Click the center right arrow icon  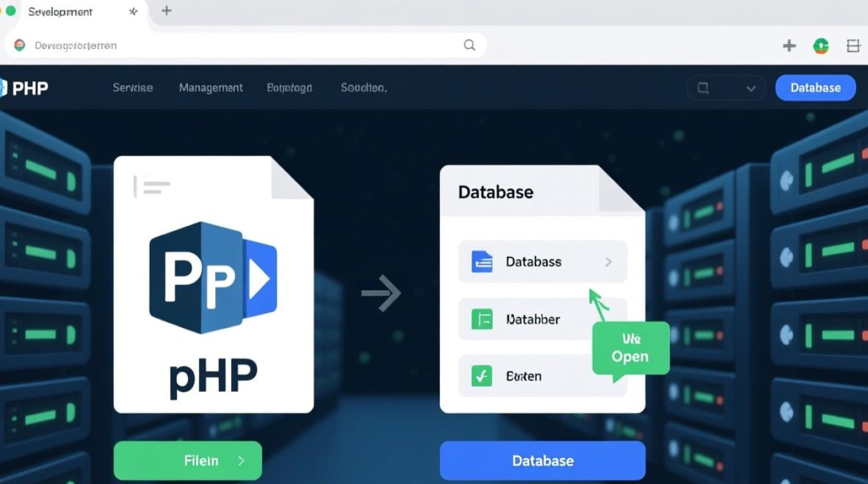[381, 294]
